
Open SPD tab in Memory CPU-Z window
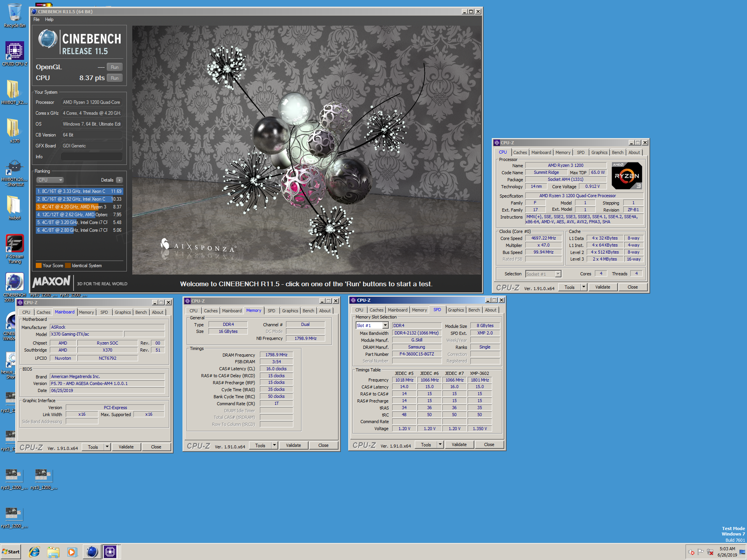coord(272,311)
